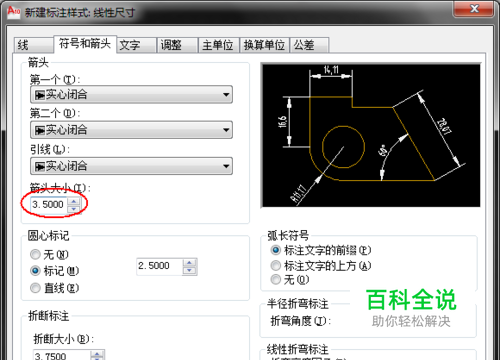Click the dimension style preview image
500x360 pixels.
pyautogui.click(x=371, y=135)
